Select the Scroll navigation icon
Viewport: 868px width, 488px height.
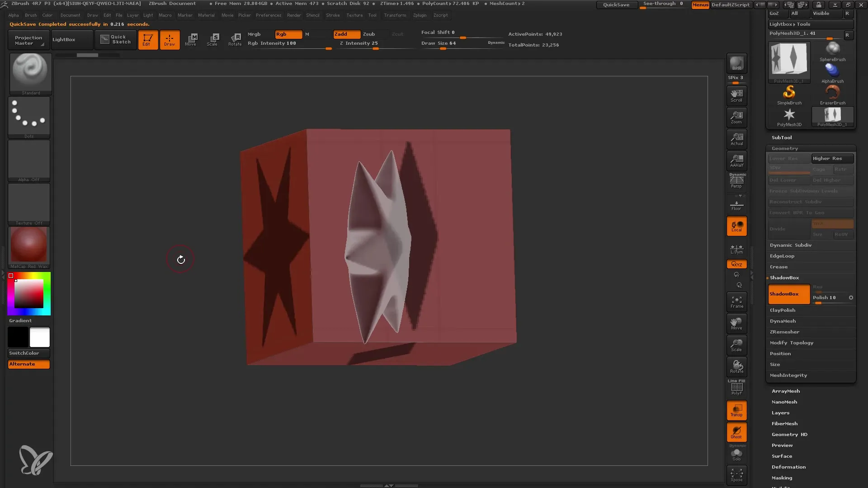click(x=736, y=96)
